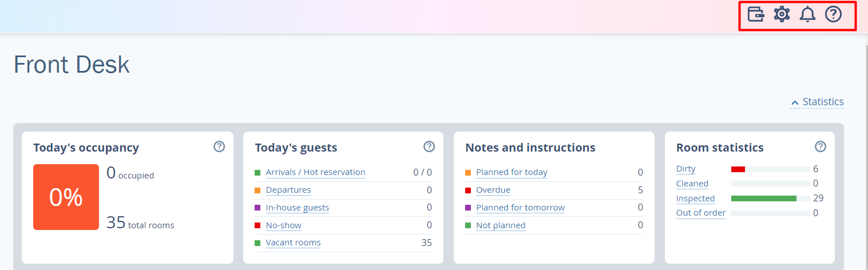This screenshot has height=270, width=868.
Task: View Overdue notes
Action: click(493, 190)
